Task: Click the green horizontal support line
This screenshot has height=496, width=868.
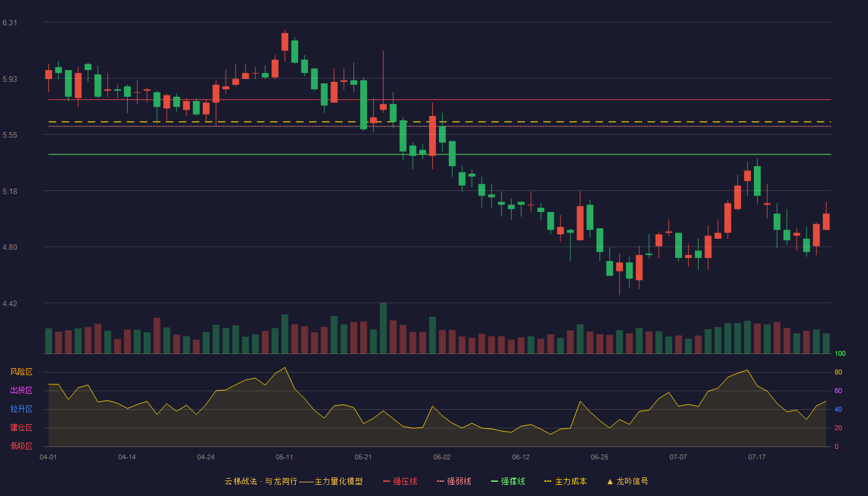Action: tap(440, 154)
